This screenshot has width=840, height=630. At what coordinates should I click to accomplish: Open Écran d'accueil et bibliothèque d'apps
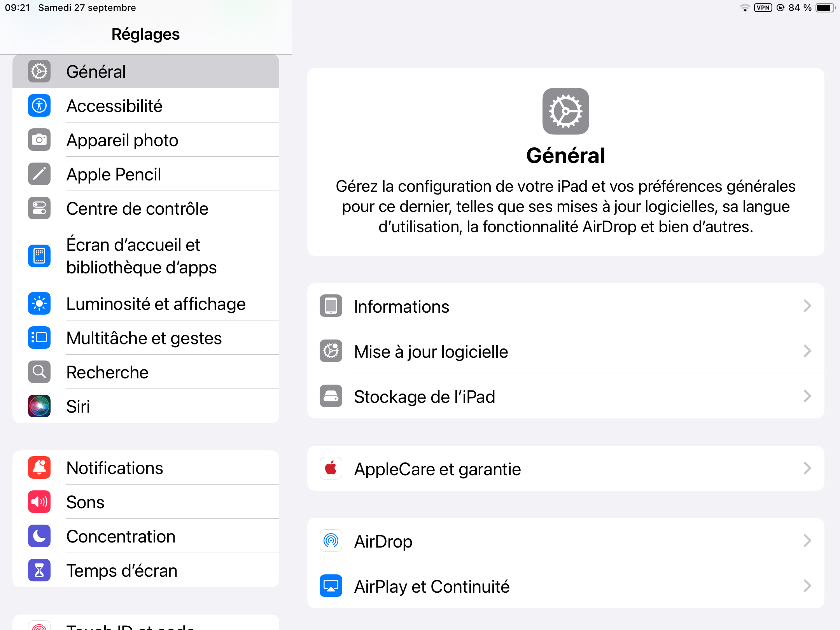142,256
